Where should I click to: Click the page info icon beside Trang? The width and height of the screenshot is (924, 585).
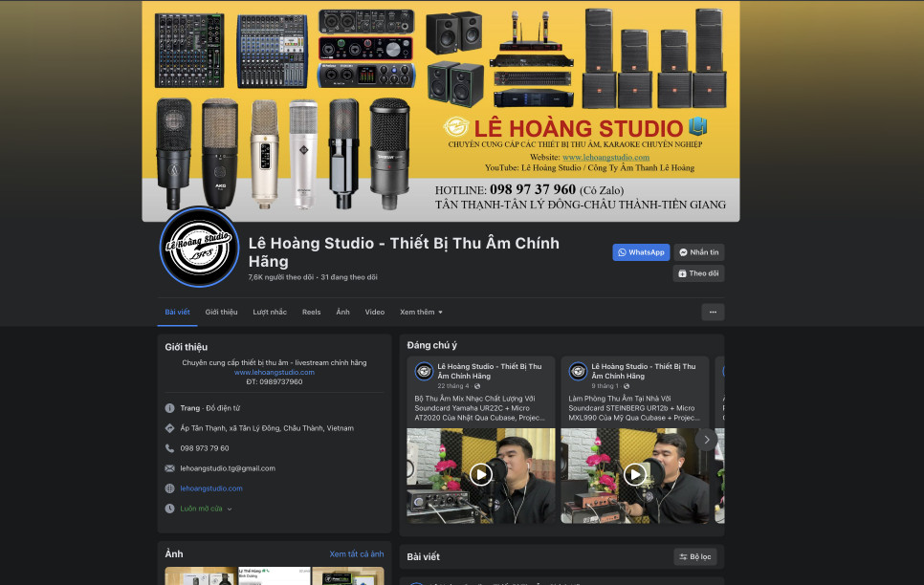(169, 408)
